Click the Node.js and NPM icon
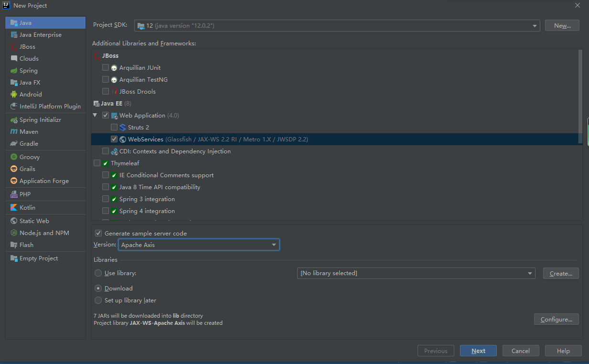 14,233
